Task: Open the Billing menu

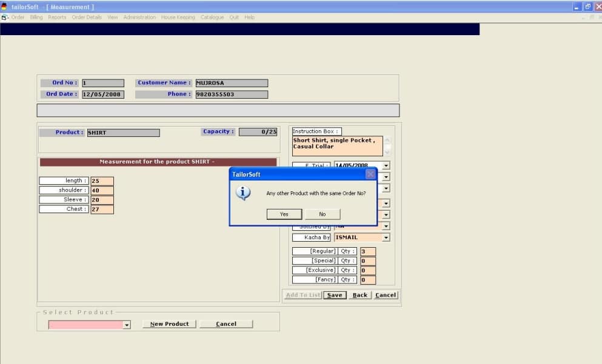Action: click(36, 18)
